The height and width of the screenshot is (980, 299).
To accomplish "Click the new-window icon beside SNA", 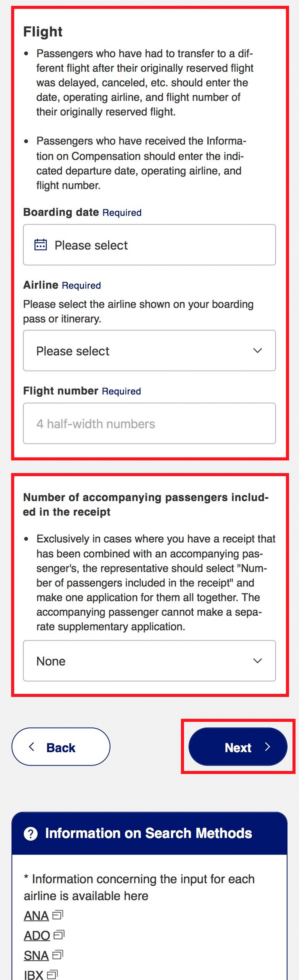I will [58, 955].
